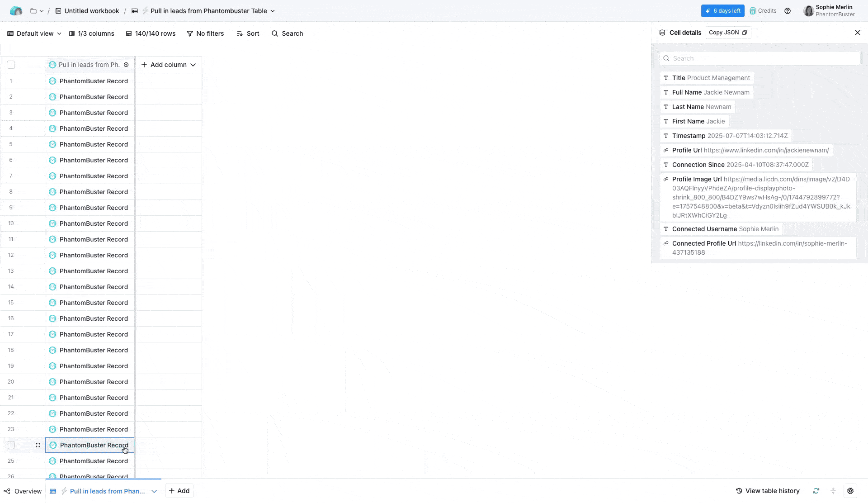The image size is (868, 503).
Task: Select PhantomBuster Record in row 1
Action: click(x=94, y=81)
